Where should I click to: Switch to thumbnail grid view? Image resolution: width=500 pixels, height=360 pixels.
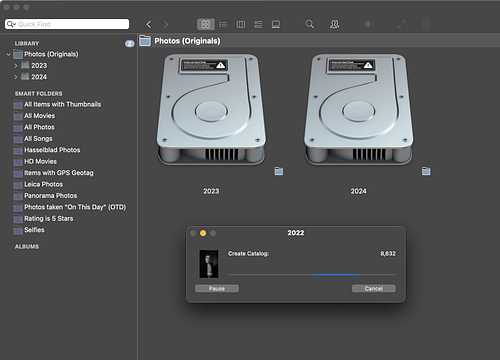pyautogui.click(x=206, y=24)
